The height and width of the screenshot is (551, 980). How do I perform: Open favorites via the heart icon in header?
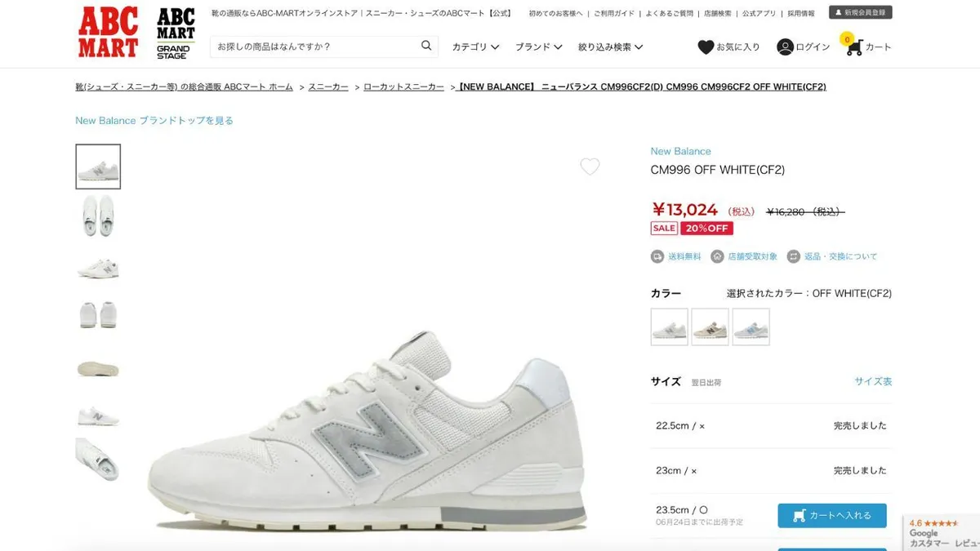point(706,47)
